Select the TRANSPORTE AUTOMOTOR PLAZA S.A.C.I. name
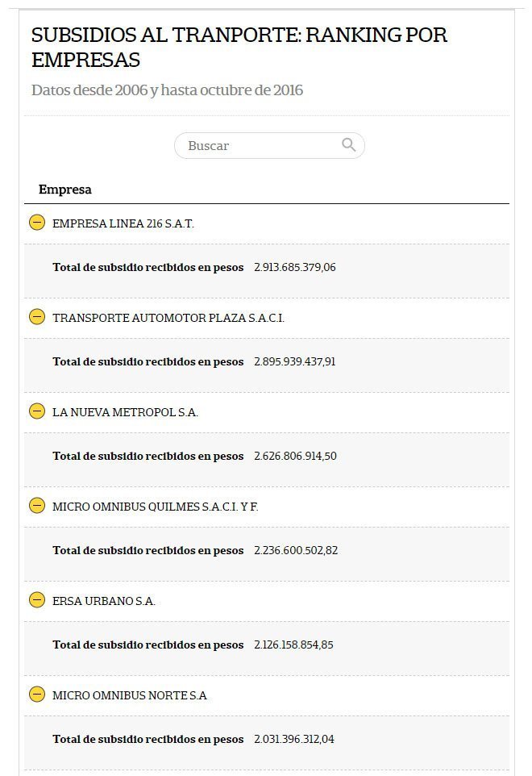 point(168,318)
